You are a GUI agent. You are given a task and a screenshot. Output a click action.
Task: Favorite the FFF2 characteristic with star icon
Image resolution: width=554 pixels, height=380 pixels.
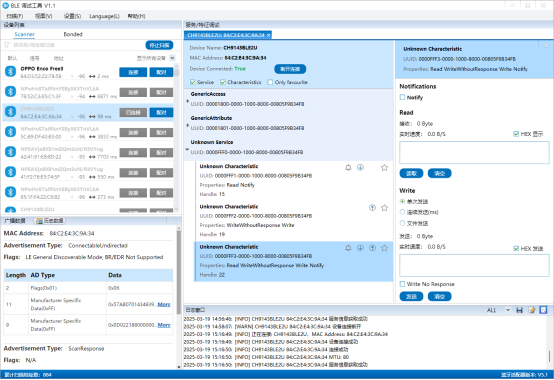(x=384, y=208)
